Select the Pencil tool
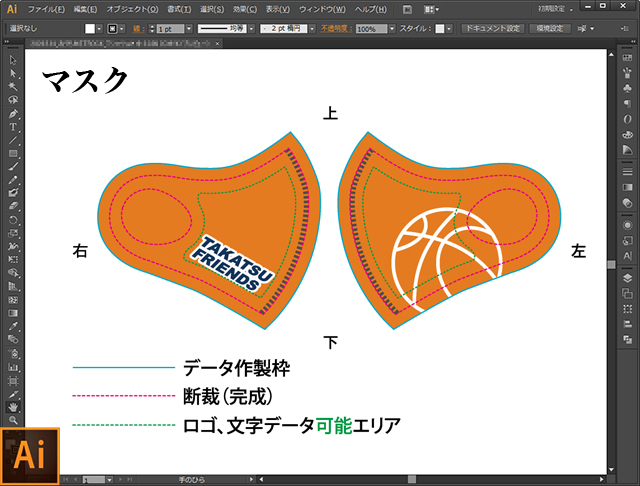This screenshot has height=486, width=640. click(x=13, y=180)
